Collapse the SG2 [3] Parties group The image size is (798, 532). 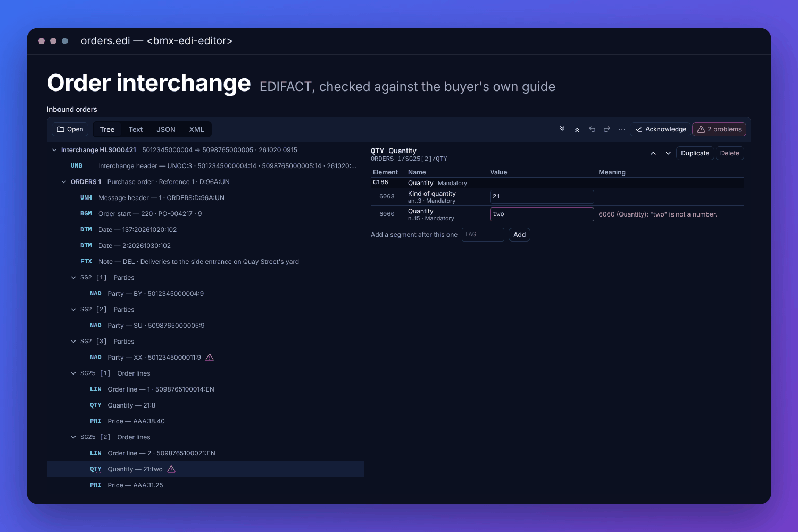click(73, 342)
